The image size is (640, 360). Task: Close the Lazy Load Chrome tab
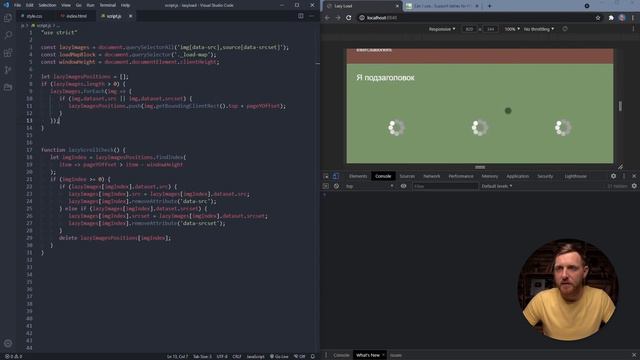coord(397,6)
